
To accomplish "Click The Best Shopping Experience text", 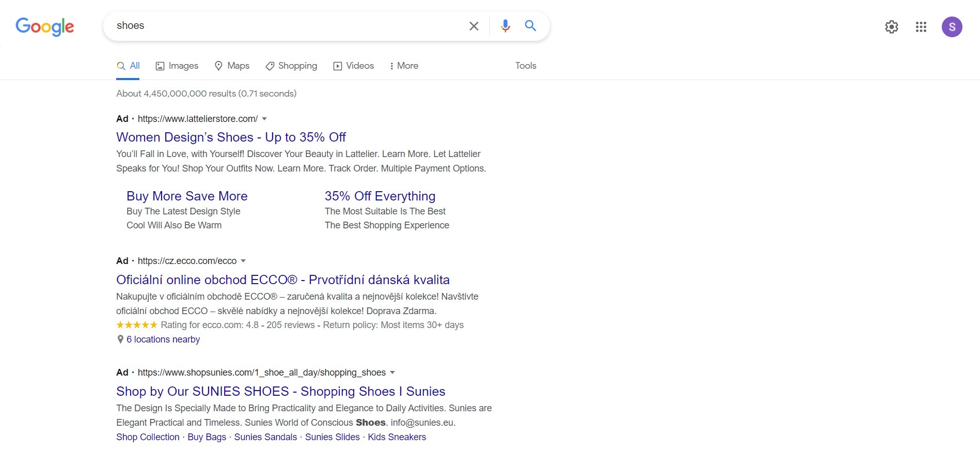I will [x=387, y=225].
